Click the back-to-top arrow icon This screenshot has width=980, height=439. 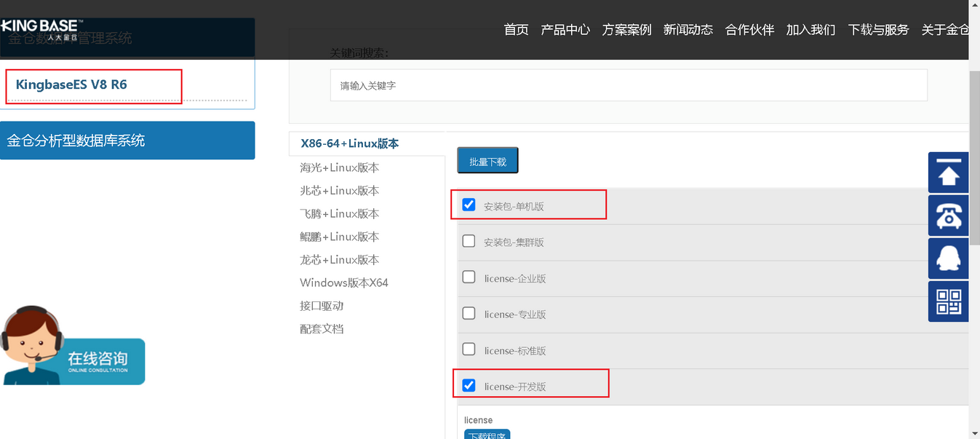(x=948, y=173)
